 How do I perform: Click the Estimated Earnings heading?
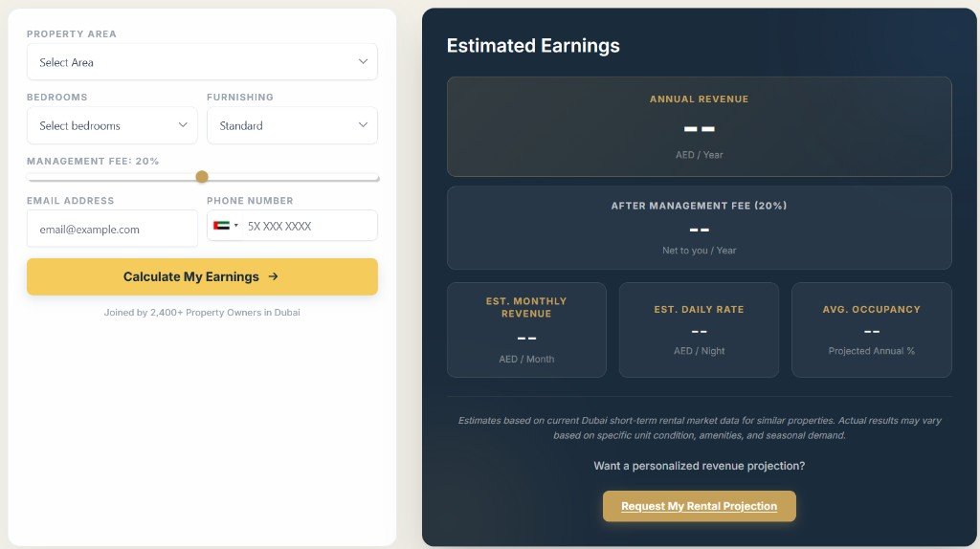pos(533,46)
